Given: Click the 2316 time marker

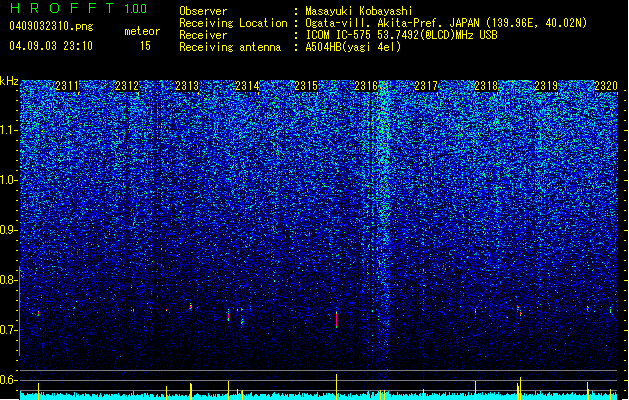Looking at the screenshot, I should pyautogui.click(x=366, y=86).
